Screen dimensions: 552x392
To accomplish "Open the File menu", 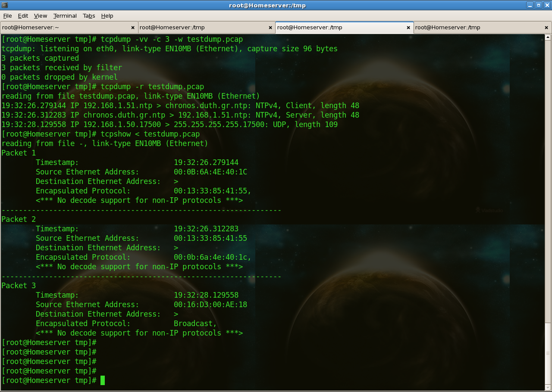I will click(7, 16).
